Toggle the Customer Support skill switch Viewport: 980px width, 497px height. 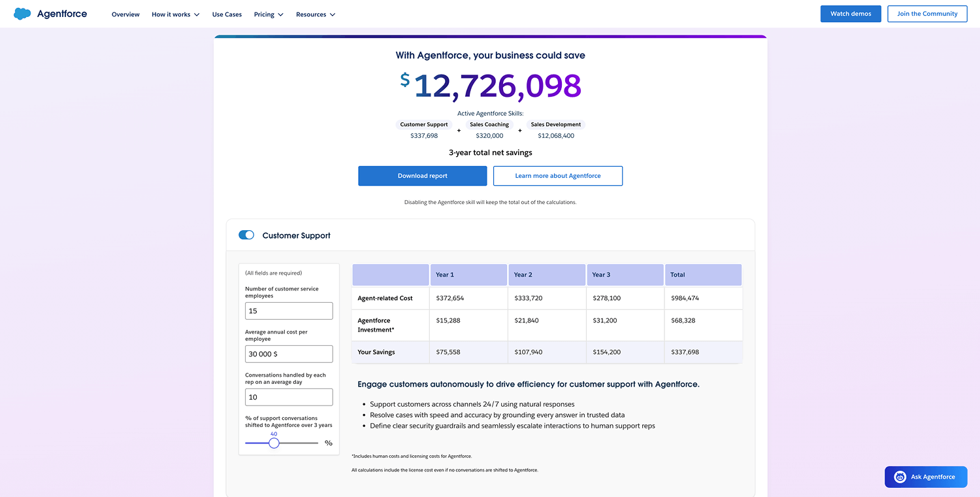tap(246, 235)
